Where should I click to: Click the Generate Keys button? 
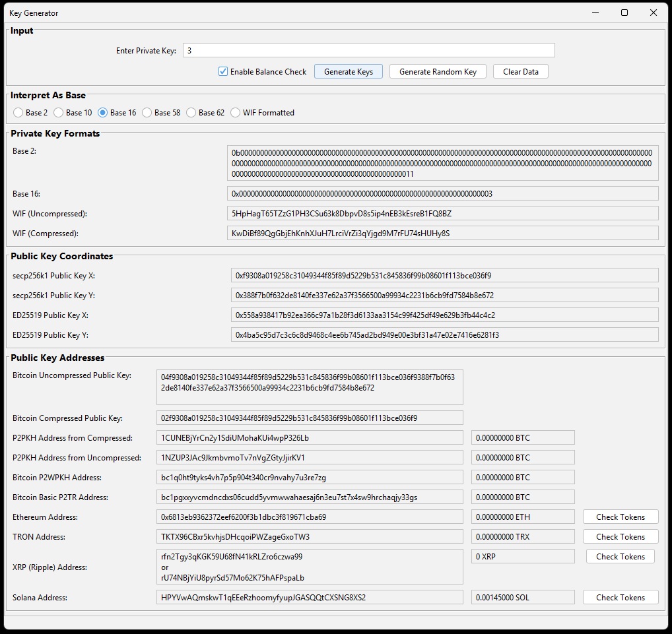pos(348,71)
